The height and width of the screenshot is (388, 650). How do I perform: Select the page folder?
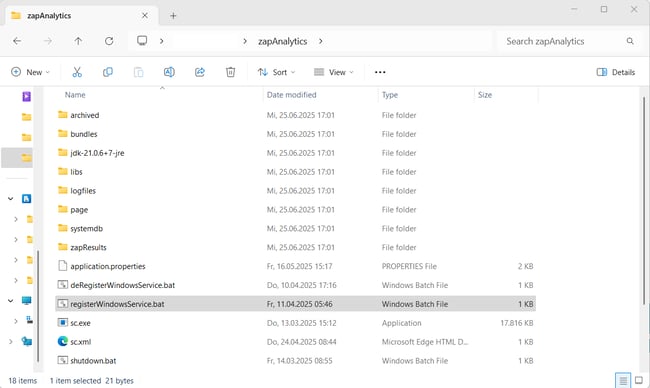click(295, 209)
